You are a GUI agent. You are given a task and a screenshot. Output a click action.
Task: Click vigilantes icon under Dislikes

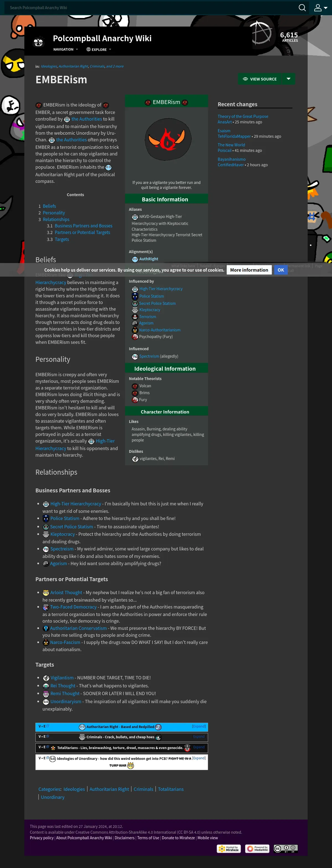pos(135,459)
